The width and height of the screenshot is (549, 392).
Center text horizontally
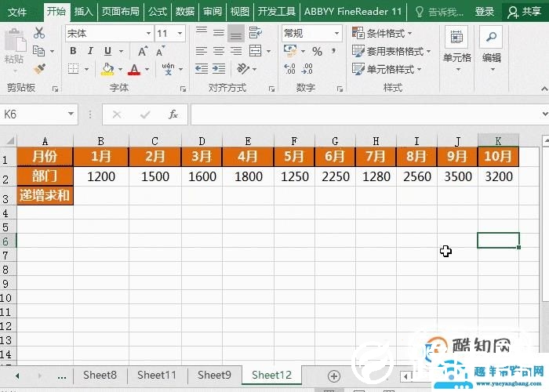[219, 51]
